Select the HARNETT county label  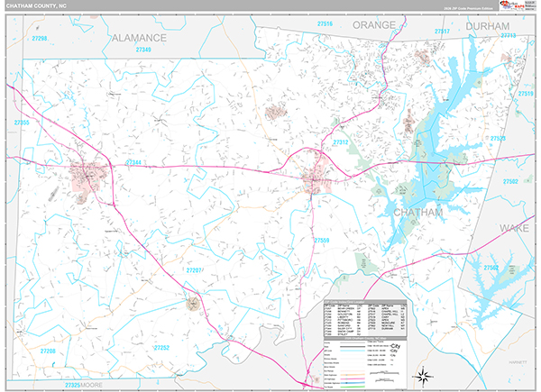(518, 362)
